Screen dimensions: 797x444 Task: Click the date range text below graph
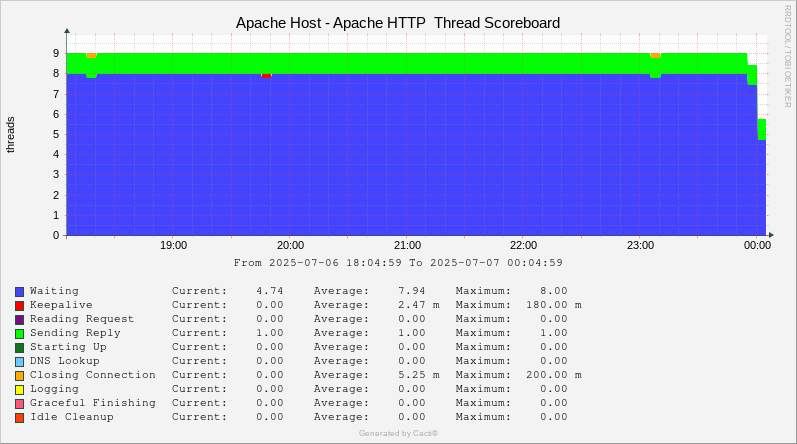pyautogui.click(x=398, y=263)
